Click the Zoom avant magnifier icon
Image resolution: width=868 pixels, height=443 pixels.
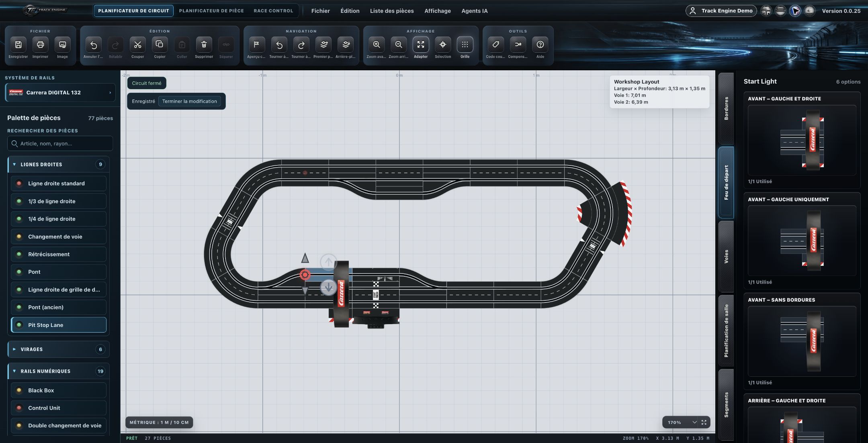(376, 45)
